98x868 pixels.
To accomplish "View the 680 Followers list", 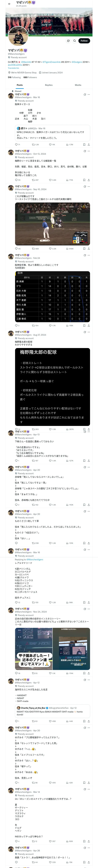I will [x=30, y=77].
